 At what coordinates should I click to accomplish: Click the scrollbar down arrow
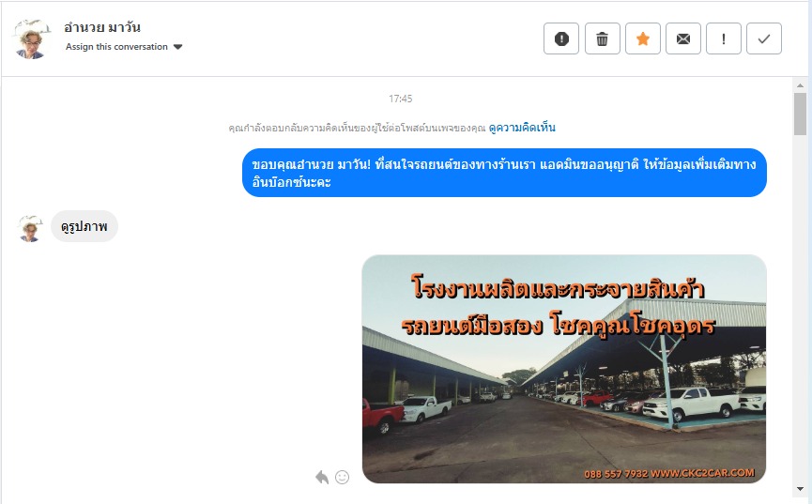click(x=800, y=489)
